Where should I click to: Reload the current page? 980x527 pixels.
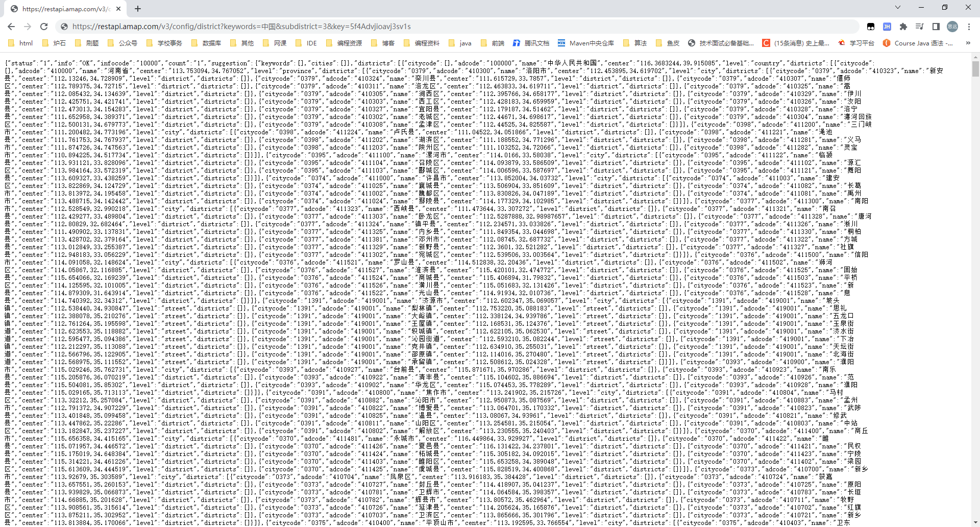click(44, 26)
